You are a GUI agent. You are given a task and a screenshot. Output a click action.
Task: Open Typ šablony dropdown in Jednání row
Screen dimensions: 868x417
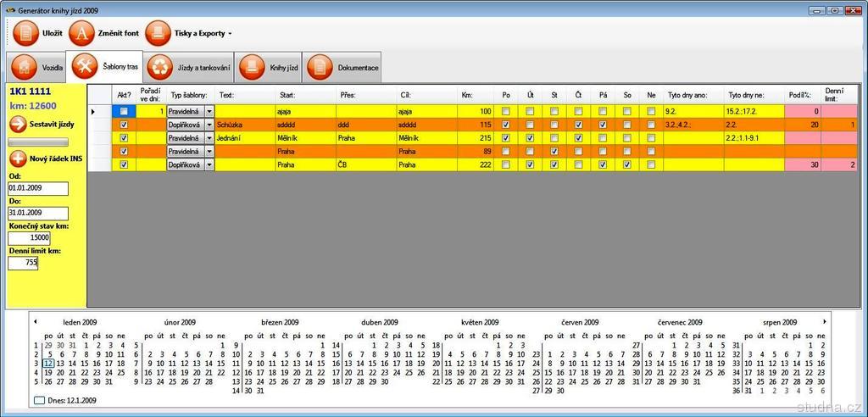click(209, 138)
